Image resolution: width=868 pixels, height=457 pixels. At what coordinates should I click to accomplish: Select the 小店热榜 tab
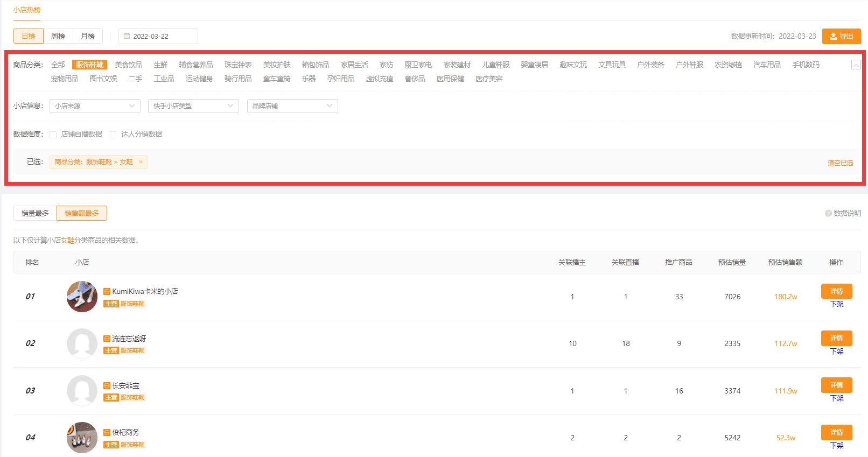27,10
